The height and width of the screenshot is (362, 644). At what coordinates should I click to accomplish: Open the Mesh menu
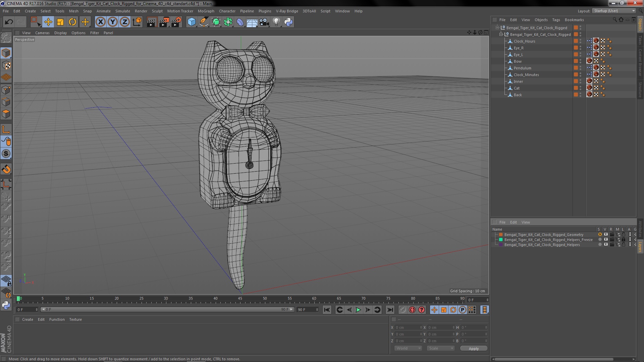coord(73,11)
